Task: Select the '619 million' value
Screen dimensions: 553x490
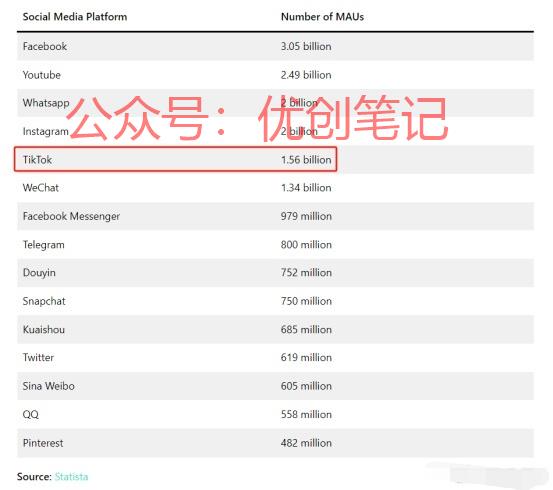Action: (x=306, y=358)
